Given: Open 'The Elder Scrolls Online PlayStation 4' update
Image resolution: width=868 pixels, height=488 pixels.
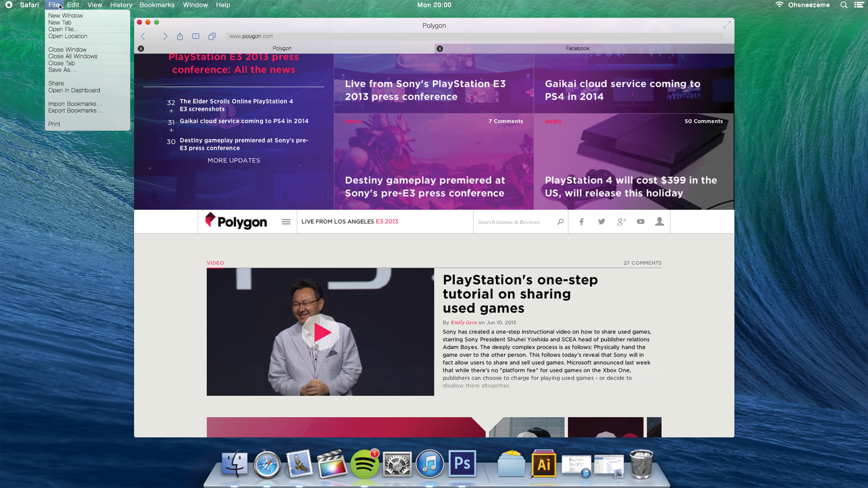Looking at the screenshot, I should pos(236,105).
